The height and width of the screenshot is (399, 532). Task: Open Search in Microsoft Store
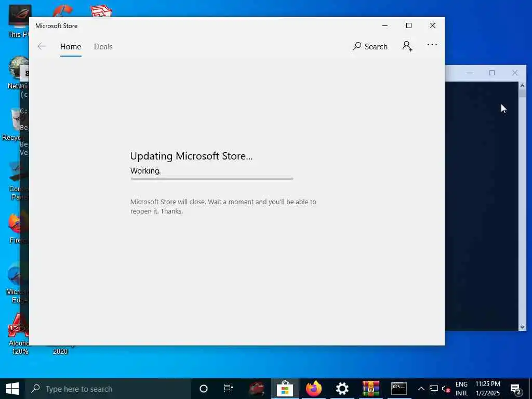[370, 46]
